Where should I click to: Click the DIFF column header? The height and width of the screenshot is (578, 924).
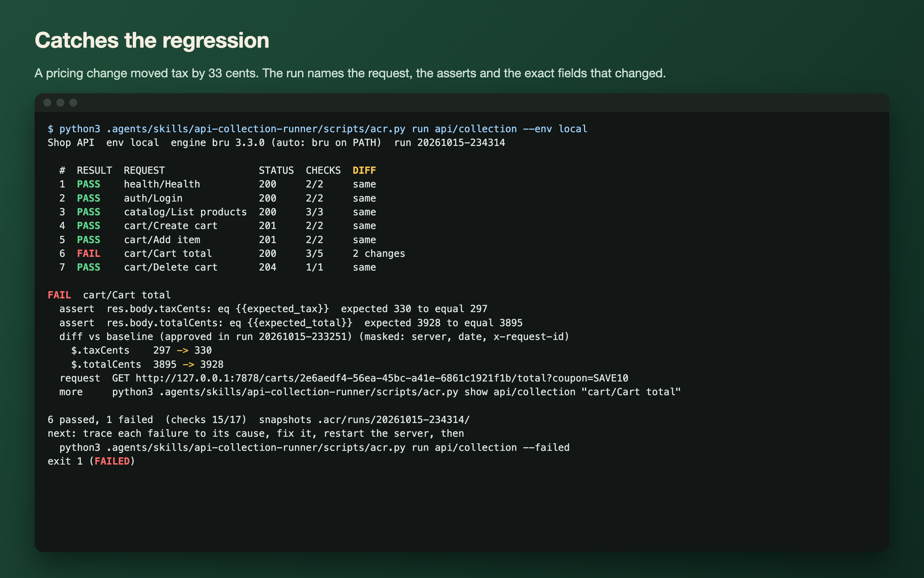[x=364, y=171]
